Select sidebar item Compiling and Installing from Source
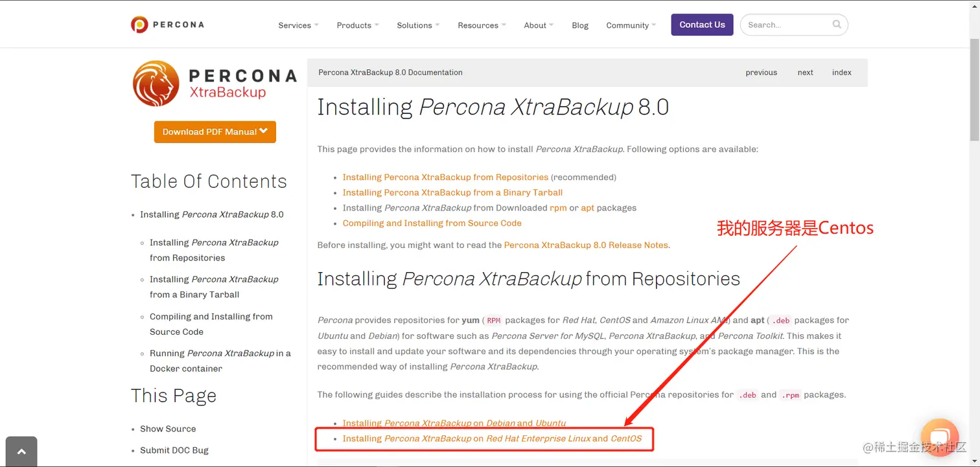 coord(211,324)
